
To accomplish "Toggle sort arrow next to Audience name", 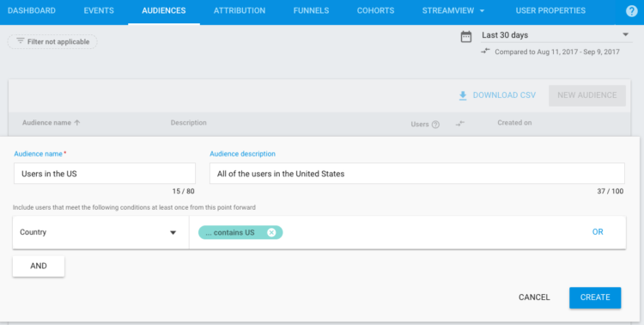I will coord(76,123).
